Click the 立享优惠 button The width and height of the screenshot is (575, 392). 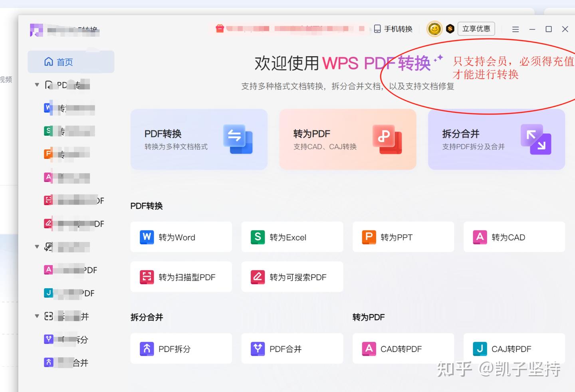476,29
